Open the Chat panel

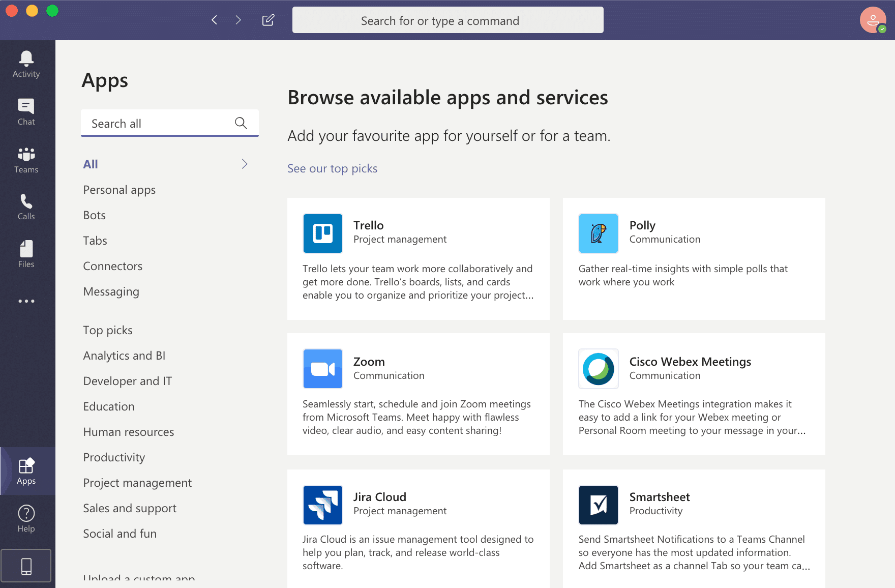tap(25, 111)
